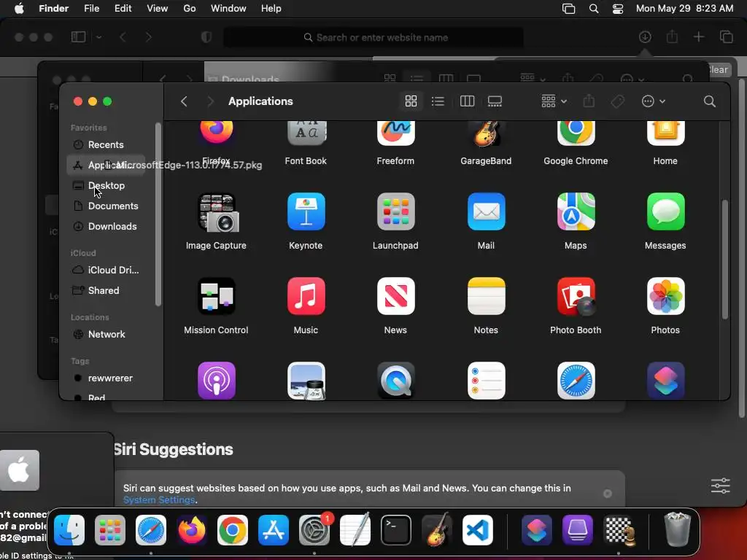747x560 pixels.
Task: Open the Trash in the Dock
Action: pos(677,529)
